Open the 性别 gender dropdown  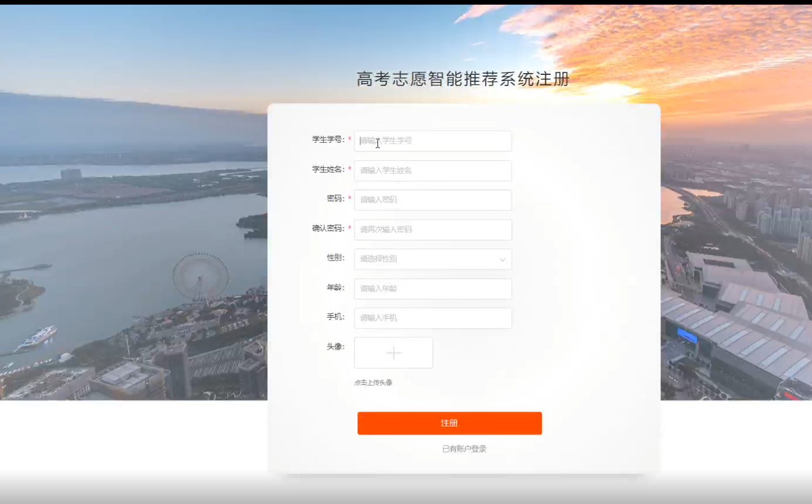(432, 259)
